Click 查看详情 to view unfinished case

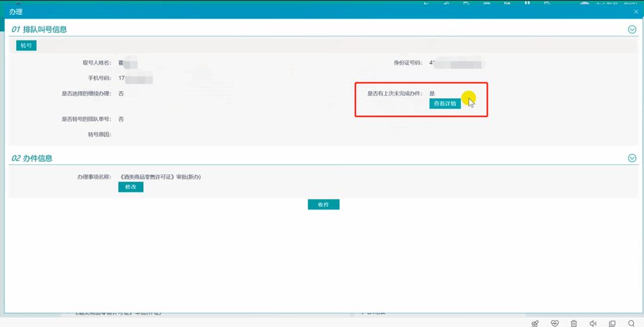click(445, 104)
